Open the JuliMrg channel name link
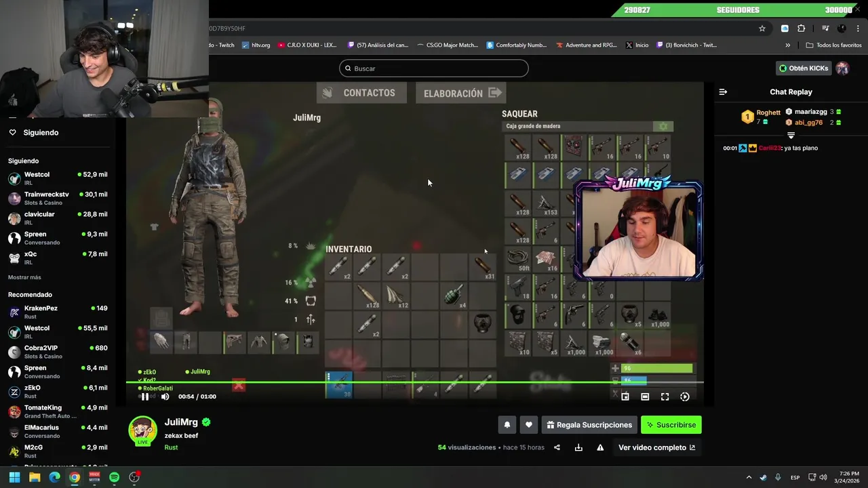868x488 pixels. 180,422
